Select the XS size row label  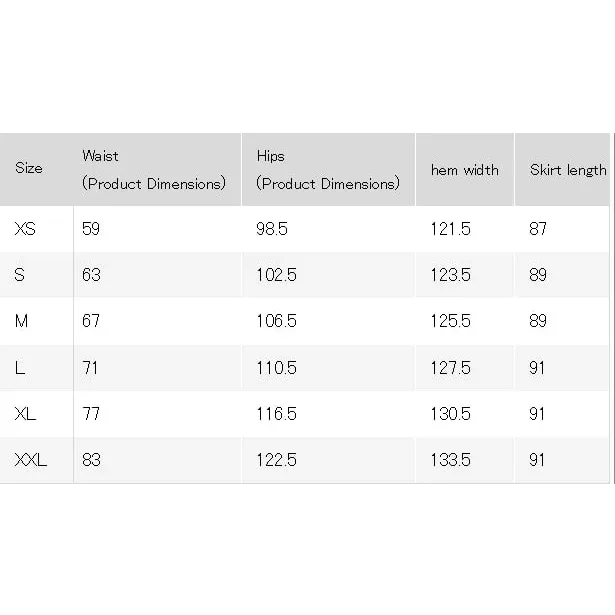[25, 229]
